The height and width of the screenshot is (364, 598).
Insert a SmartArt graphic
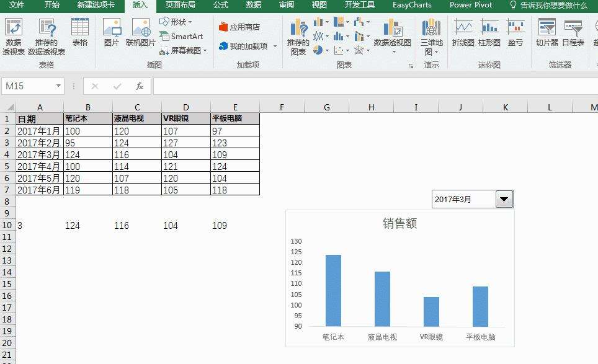coord(181,36)
